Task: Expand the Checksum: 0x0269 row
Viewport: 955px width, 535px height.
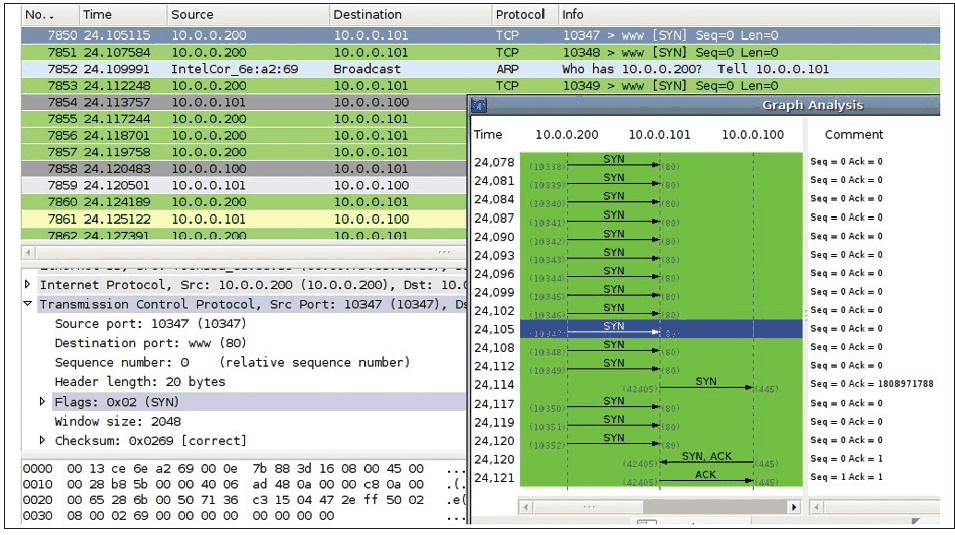Action: coord(42,440)
